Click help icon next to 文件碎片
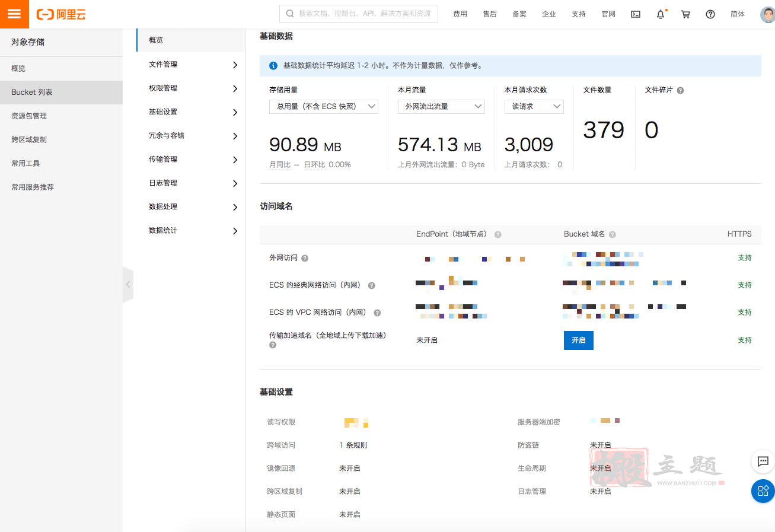775x532 pixels. pyautogui.click(x=680, y=91)
